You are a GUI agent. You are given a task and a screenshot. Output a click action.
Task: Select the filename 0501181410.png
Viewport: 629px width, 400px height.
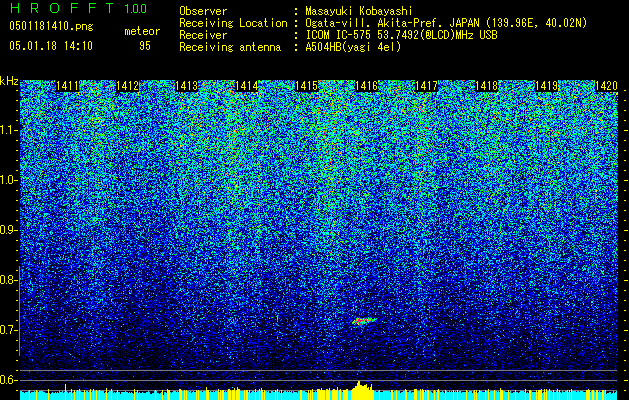coord(51,27)
